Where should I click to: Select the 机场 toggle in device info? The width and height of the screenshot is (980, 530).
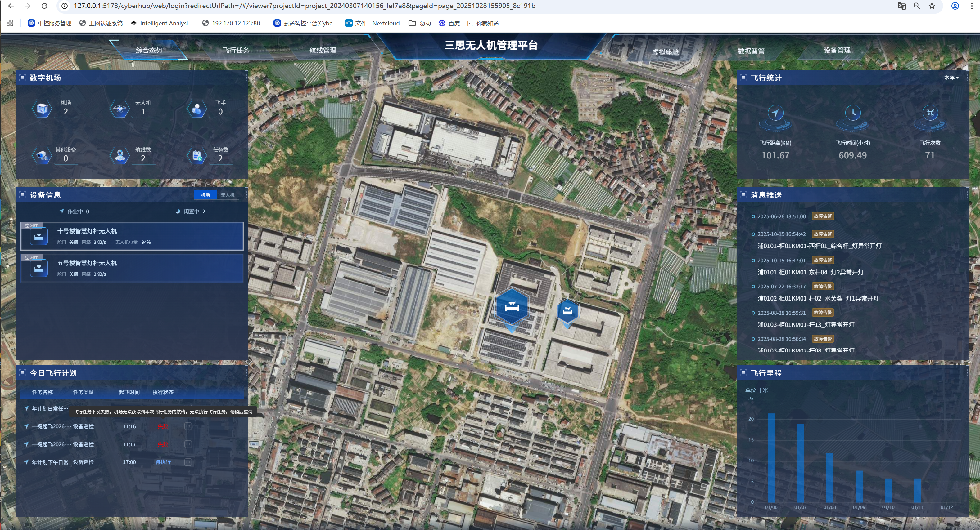205,195
